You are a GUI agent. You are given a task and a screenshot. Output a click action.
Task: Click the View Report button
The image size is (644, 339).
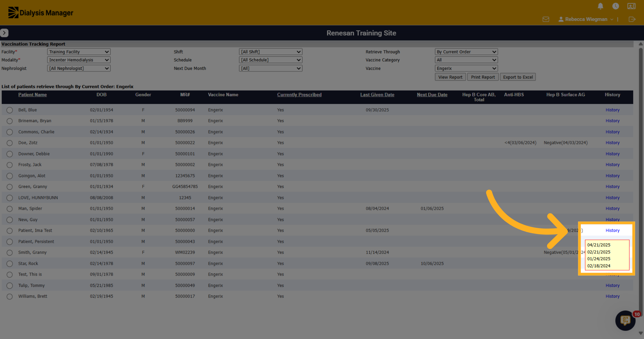click(450, 77)
